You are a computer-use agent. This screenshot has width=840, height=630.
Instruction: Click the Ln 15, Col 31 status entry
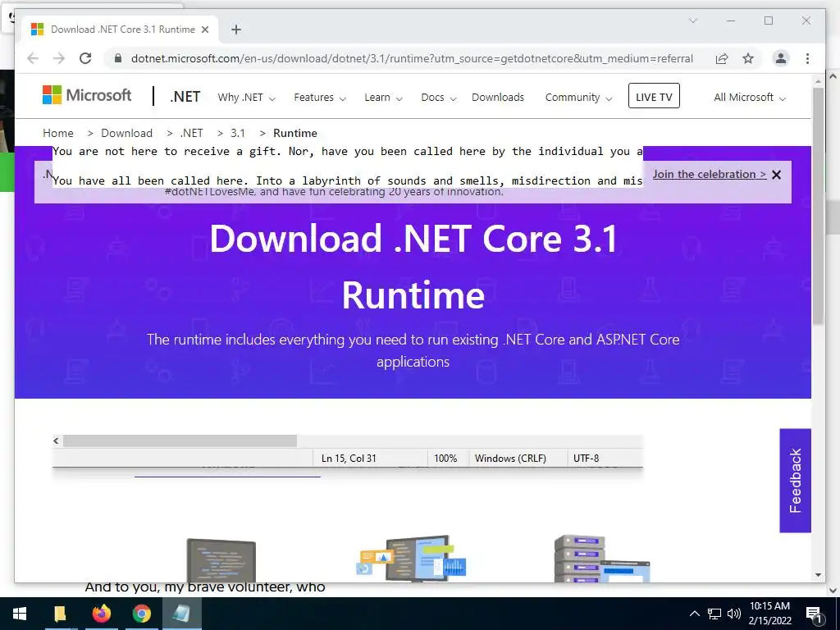point(349,459)
